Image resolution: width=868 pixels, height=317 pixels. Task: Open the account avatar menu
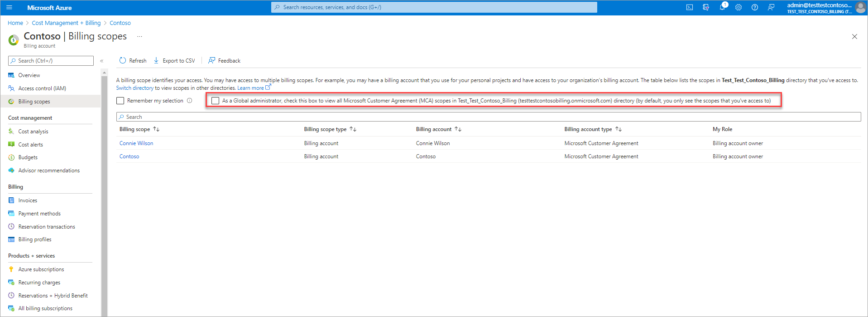tap(860, 8)
